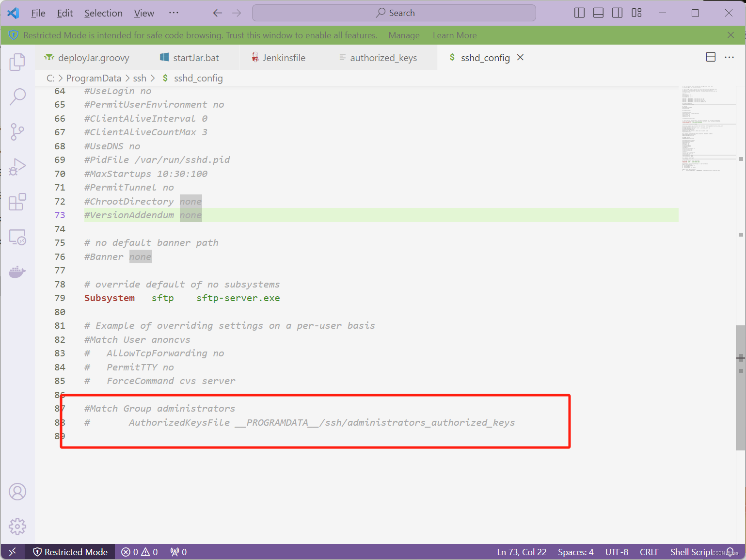
Task: Toggle secondary side bar layout icon
Action: pyautogui.click(x=618, y=13)
